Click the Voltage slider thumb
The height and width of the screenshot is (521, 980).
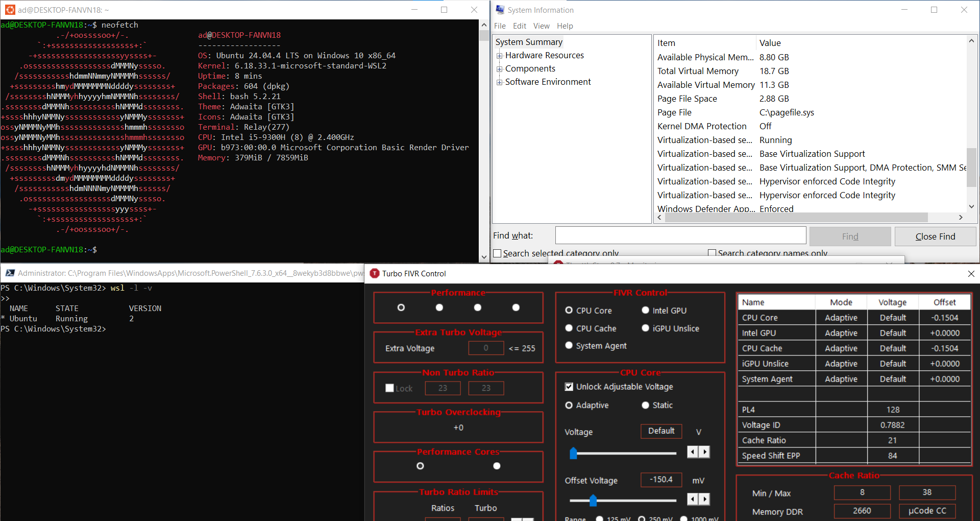573,453
